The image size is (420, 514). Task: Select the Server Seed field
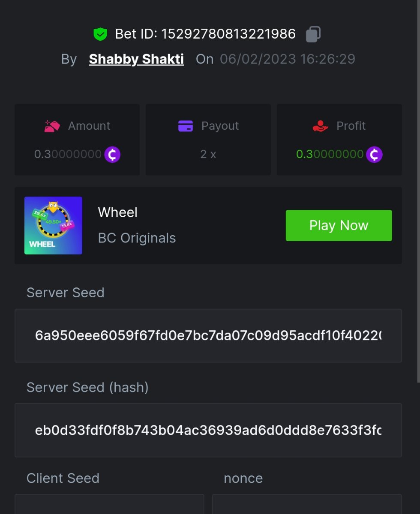click(x=208, y=336)
